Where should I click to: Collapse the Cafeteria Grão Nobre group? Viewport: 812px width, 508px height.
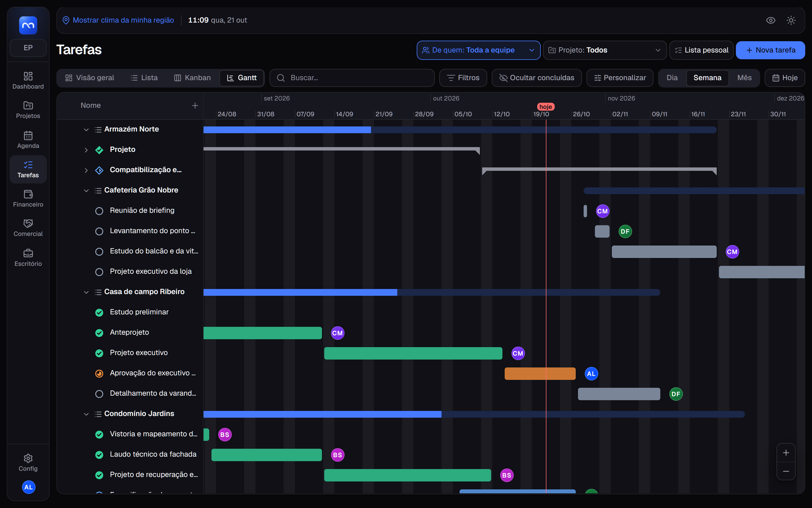(86, 190)
